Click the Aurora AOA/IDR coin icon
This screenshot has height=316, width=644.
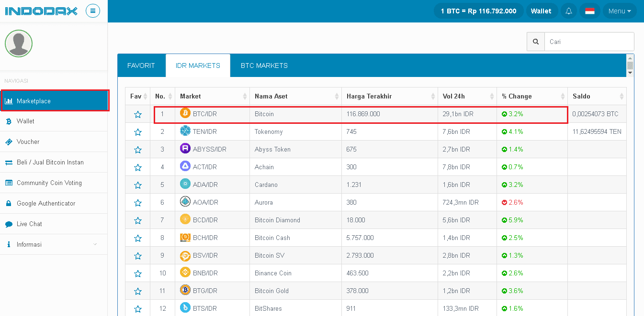pos(185,202)
